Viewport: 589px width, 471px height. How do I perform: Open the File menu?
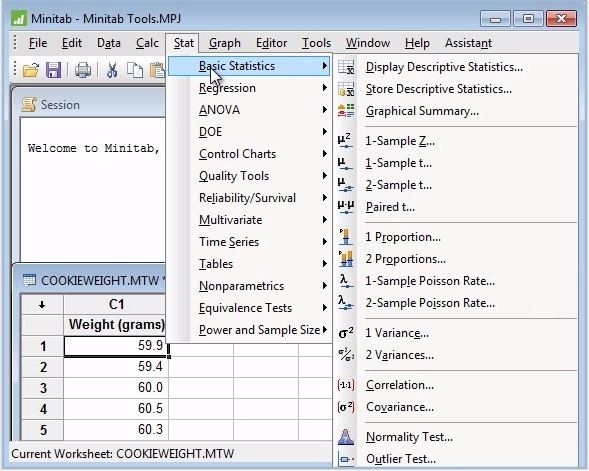tap(38, 43)
